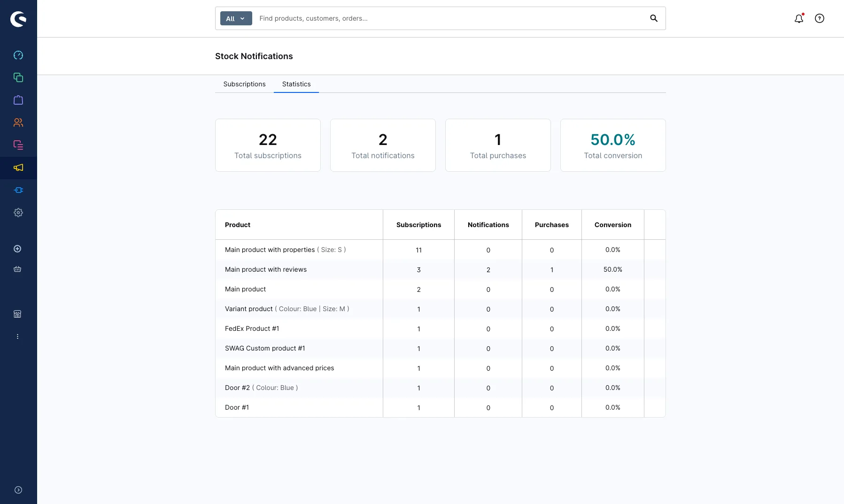
Task: Select the Main product with reviews row
Action: point(441,269)
